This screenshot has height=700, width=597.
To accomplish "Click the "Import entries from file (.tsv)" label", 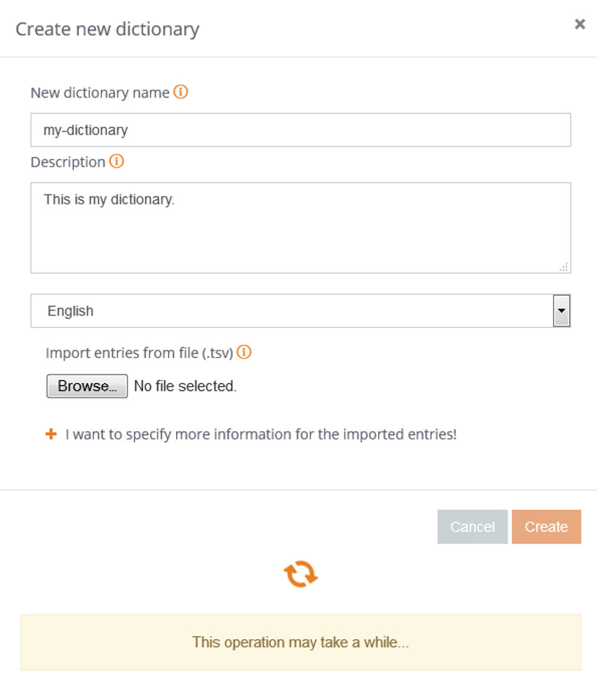I will 139,353.
